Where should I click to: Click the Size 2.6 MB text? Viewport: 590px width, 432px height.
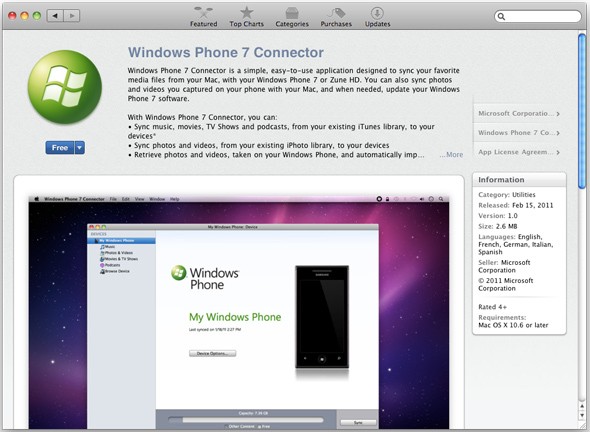(497, 226)
